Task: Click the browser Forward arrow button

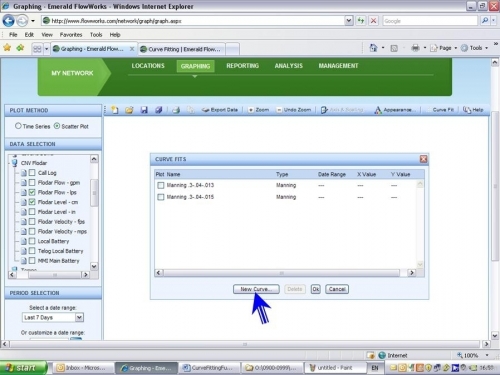Action: (x=22, y=21)
